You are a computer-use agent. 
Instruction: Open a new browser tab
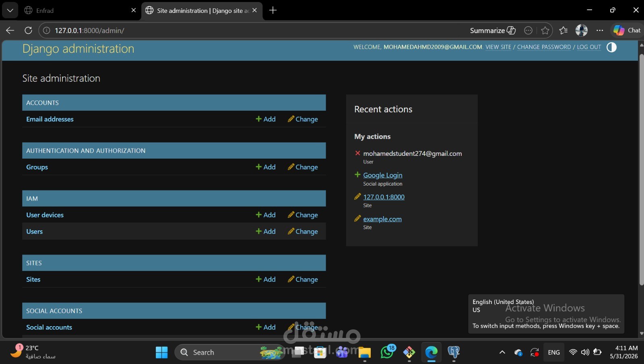[273, 10]
